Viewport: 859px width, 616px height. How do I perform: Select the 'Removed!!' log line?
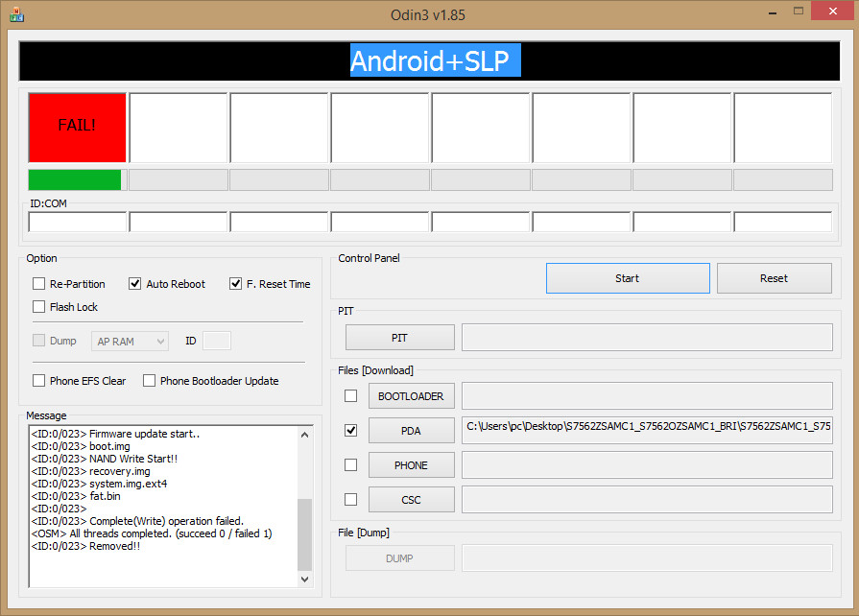coord(86,546)
